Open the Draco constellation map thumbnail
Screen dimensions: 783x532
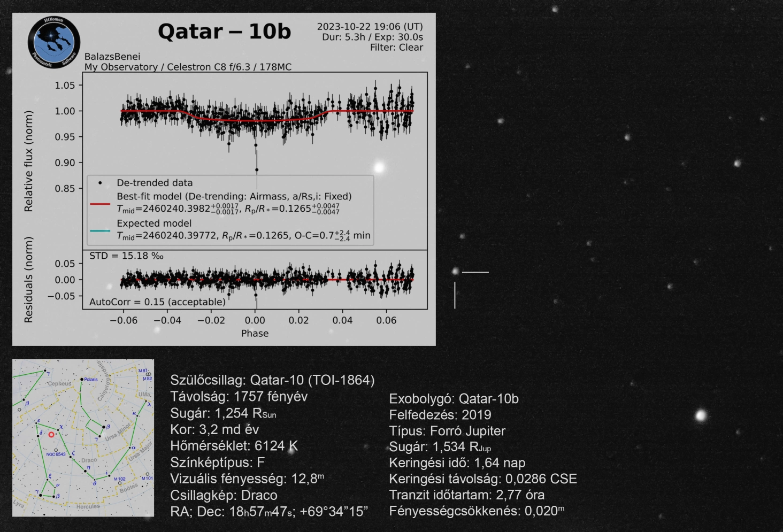click(x=83, y=437)
